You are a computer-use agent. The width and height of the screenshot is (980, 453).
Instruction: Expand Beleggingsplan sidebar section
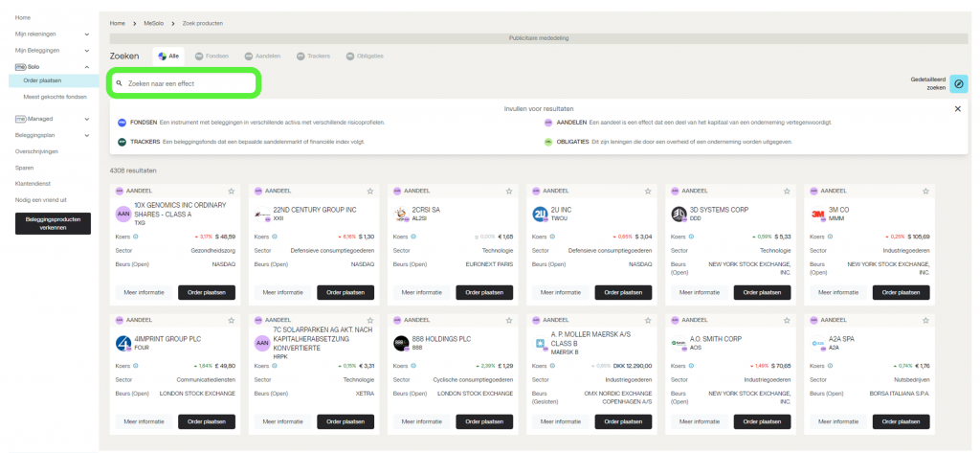[x=87, y=134]
